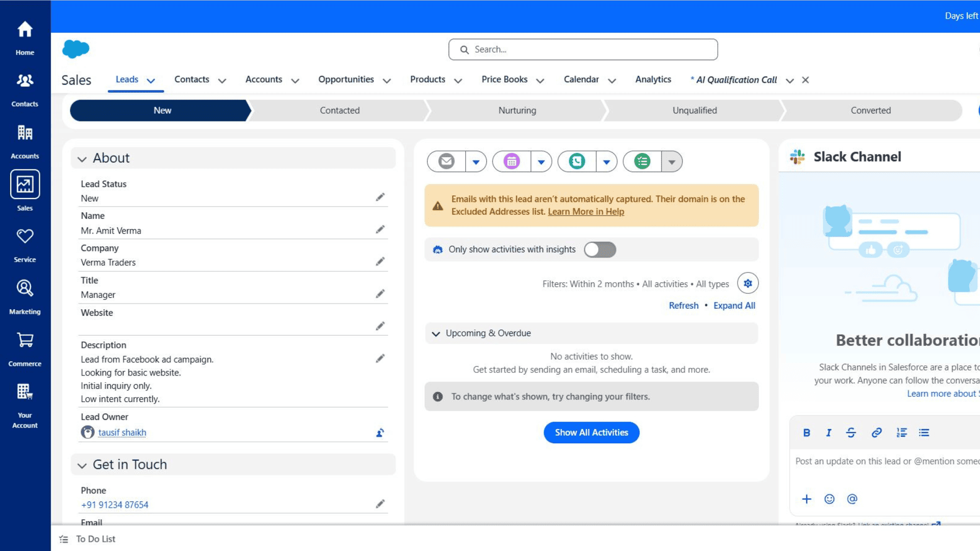Open the Leads tab
The image size is (980, 551).
127,79
